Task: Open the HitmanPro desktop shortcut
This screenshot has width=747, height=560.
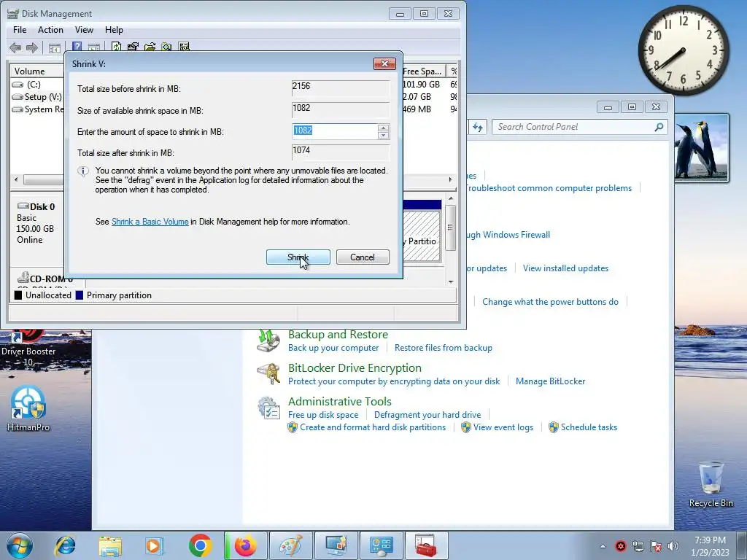Action: [28, 408]
